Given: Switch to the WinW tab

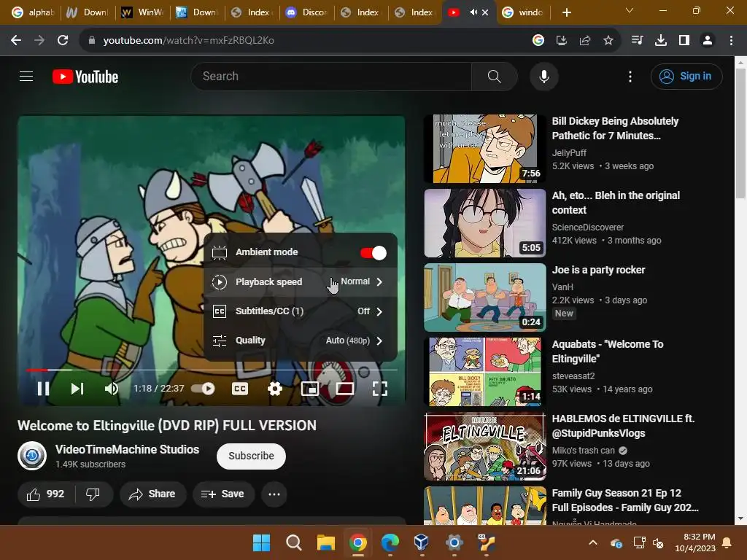Looking at the screenshot, I should tap(142, 12).
